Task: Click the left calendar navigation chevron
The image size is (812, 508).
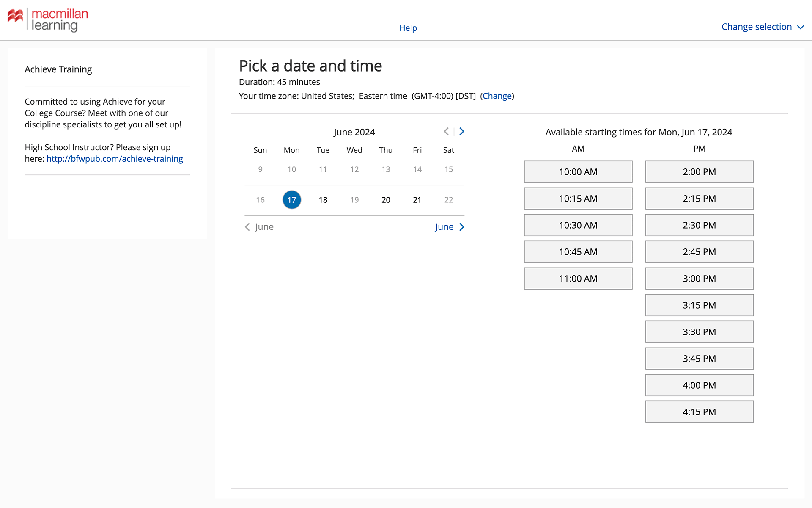Action: point(446,131)
